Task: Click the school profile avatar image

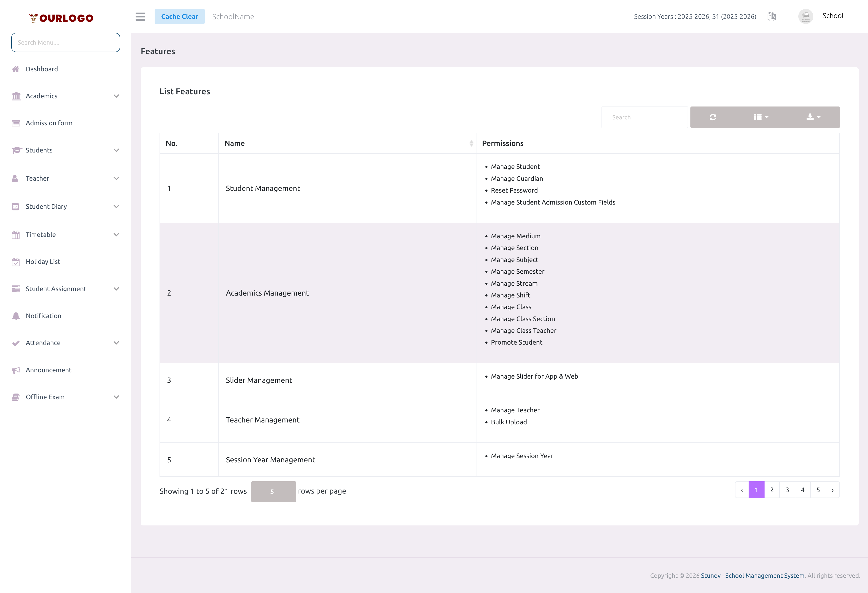Action: click(x=806, y=16)
